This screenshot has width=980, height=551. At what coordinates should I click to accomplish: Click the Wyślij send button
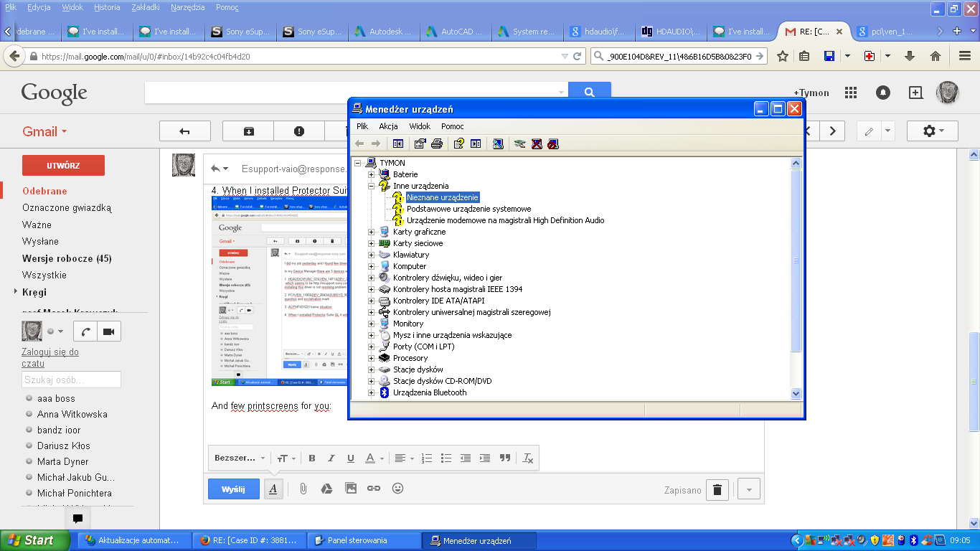234,489
